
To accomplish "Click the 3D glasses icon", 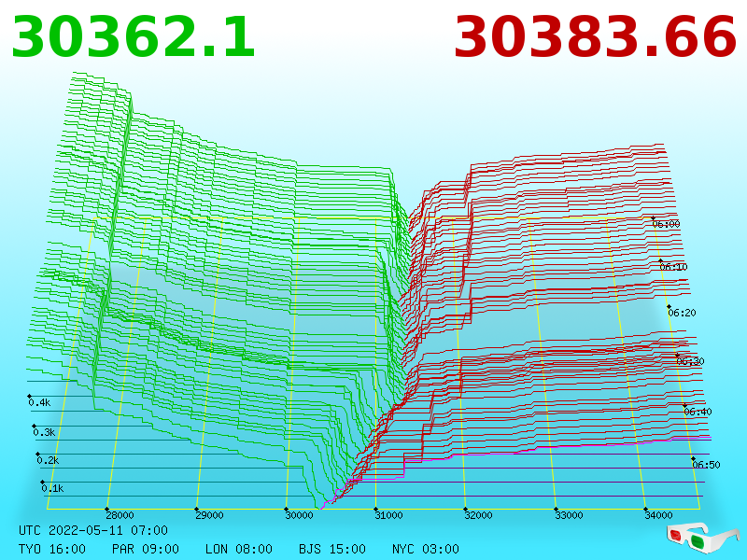I will 703,538.
